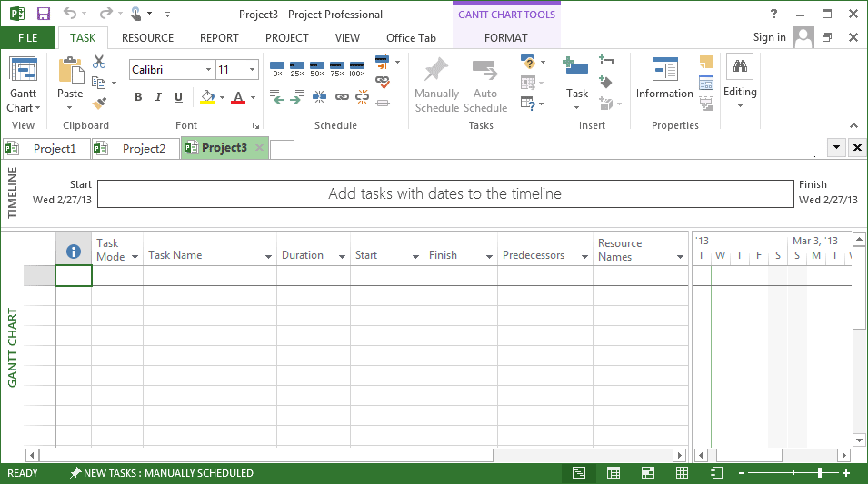Open the Gantt Chart view dropdown
Screen dimensions: 868x484
pos(23,108)
